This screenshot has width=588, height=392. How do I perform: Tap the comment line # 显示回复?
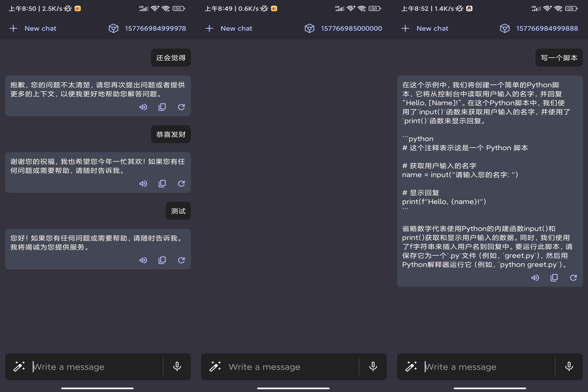421,193
